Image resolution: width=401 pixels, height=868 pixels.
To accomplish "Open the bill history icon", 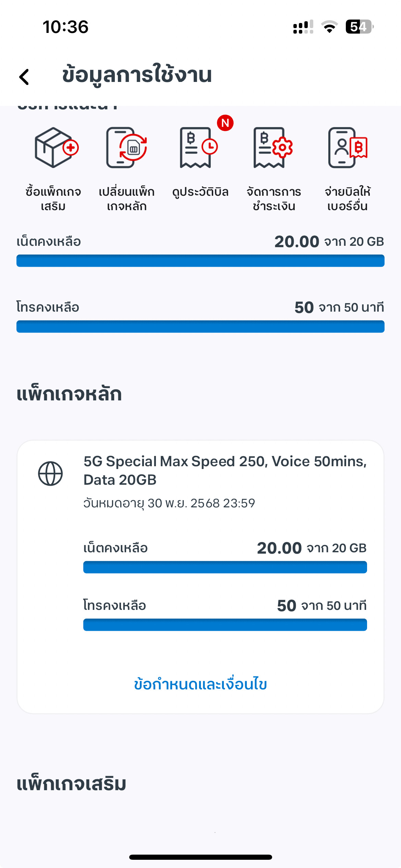I will [198, 147].
